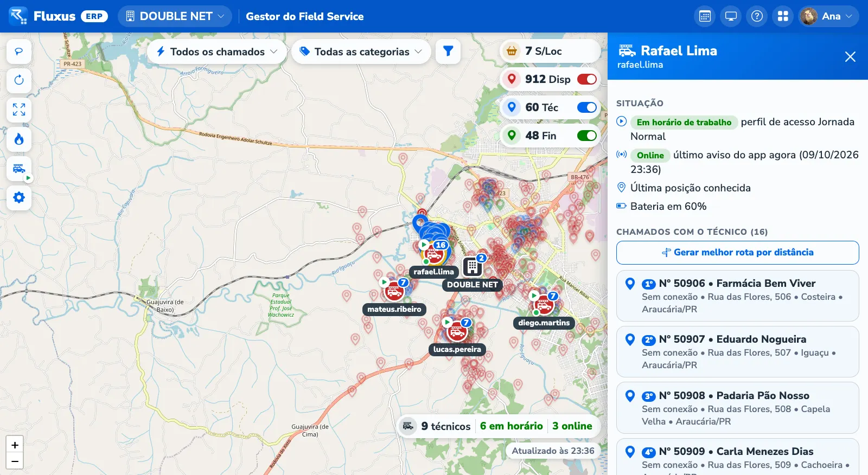This screenshot has width=868, height=475.
Task: Open the apps grid icon
Action: pyautogui.click(x=783, y=16)
